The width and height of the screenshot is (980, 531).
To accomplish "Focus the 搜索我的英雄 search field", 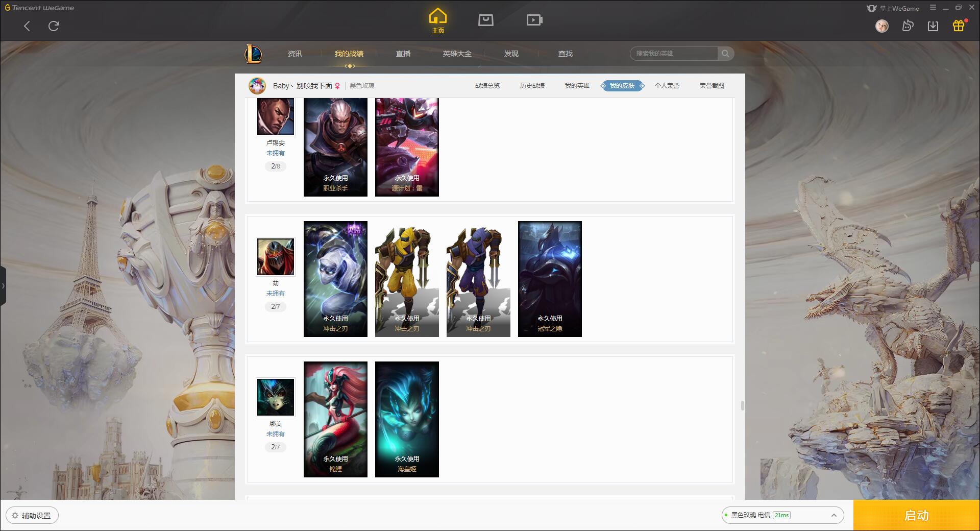I will (674, 54).
